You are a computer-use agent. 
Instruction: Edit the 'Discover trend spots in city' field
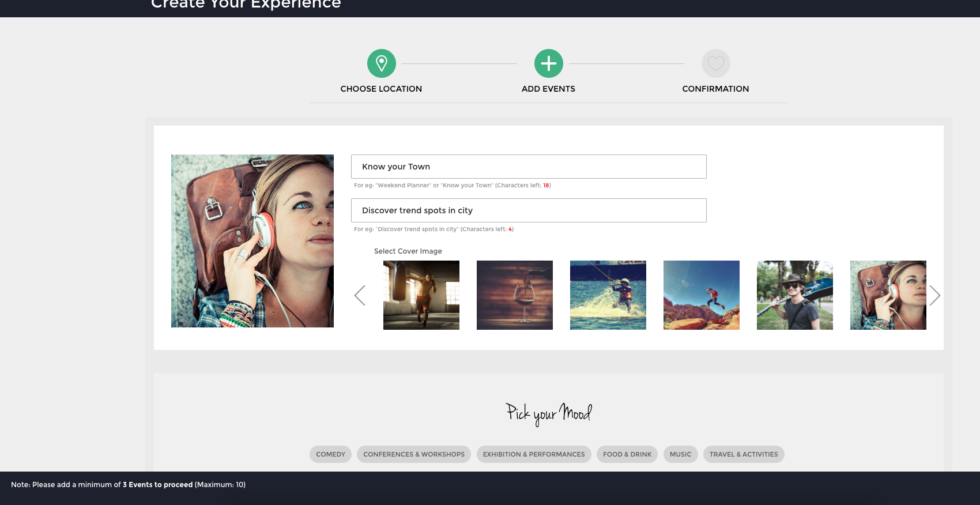[x=529, y=210]
